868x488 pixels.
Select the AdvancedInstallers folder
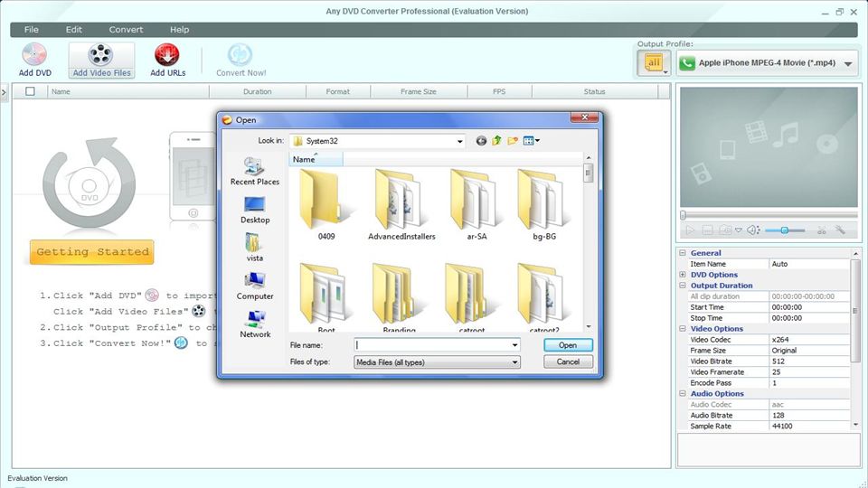401,205
